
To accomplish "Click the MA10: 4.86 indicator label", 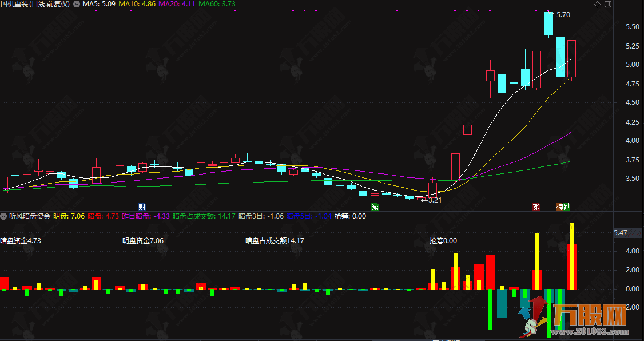I will (x=137, y=4).
